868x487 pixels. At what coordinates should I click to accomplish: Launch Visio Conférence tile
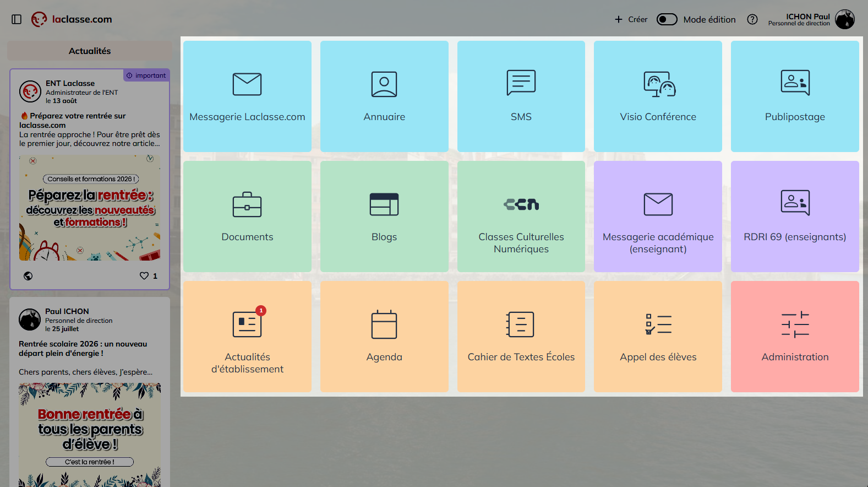coord(658,96)
